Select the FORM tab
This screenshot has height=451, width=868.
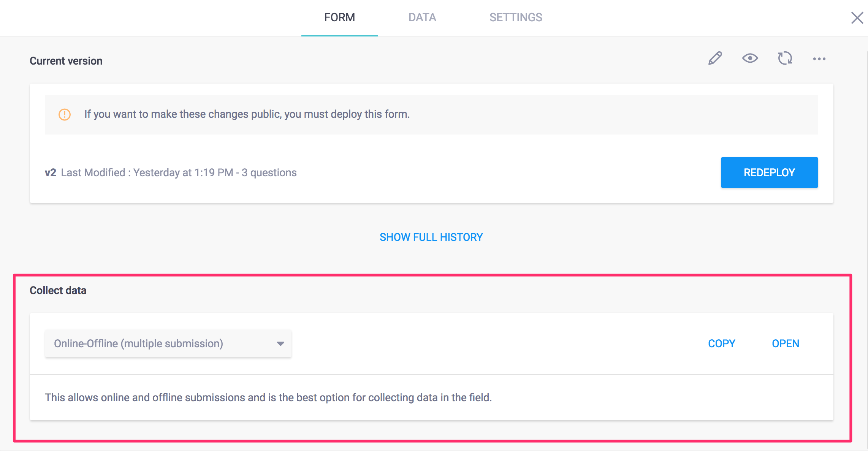(x=339, y=17)
